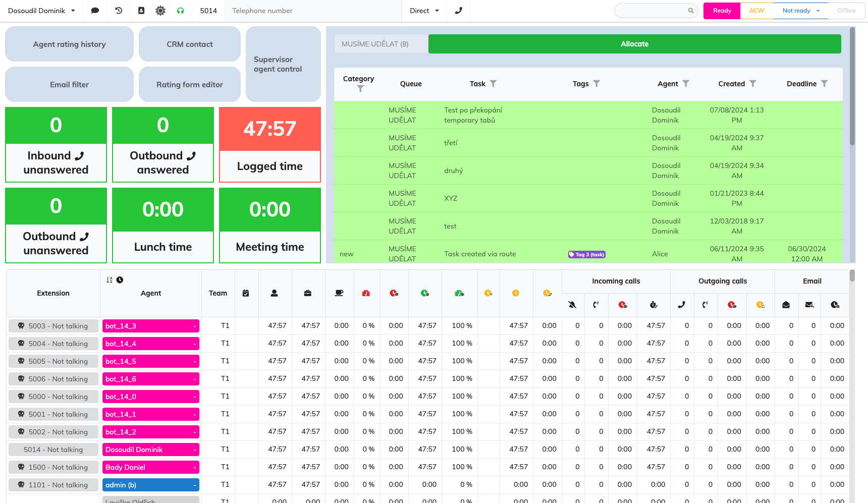This screenshot has height=503, width=868.
Task: Open Supervisor agent control tile
Action: [283, 64]
